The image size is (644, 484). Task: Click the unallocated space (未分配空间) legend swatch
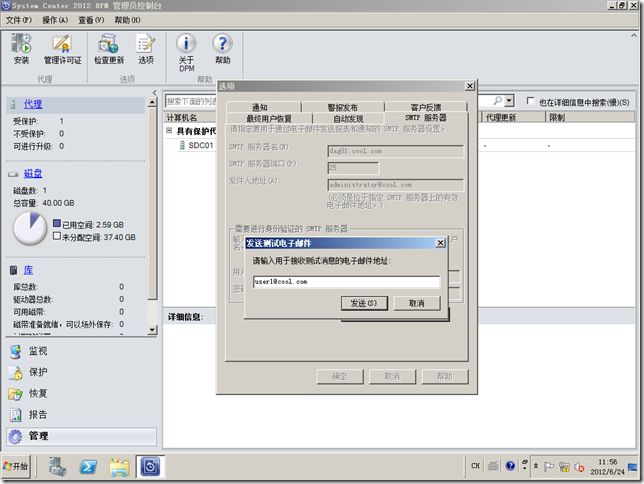click(x=57, y=236)
